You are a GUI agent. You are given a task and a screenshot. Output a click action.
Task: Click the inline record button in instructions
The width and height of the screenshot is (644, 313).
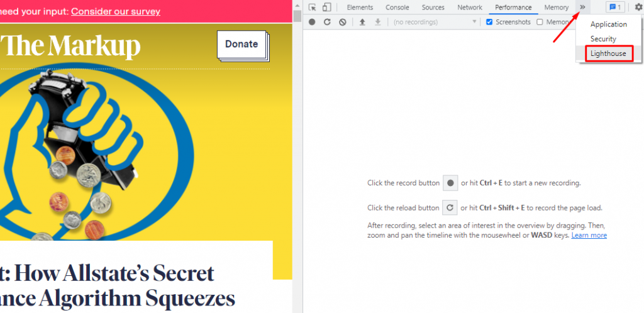(450, 183)
